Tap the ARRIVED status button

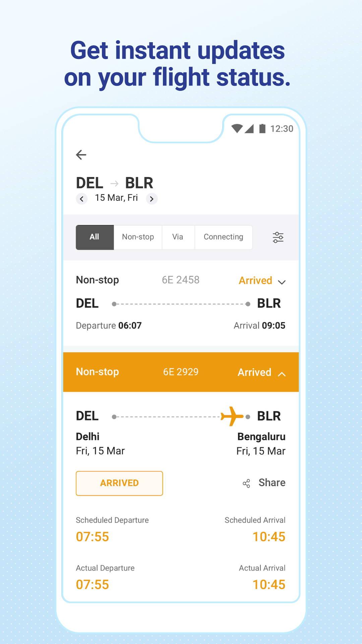point(119,483)
